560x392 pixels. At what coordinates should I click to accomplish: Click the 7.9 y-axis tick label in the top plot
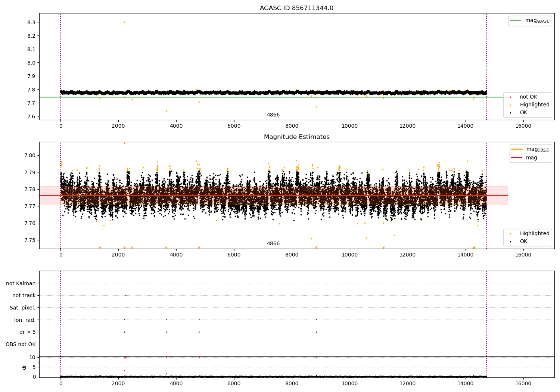click(31, 76)
